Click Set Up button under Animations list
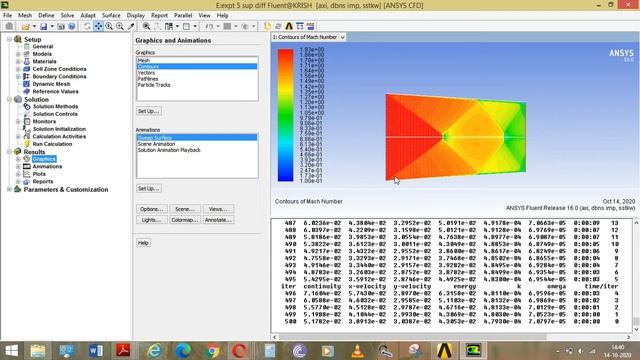640x360 pixels. 149,189
